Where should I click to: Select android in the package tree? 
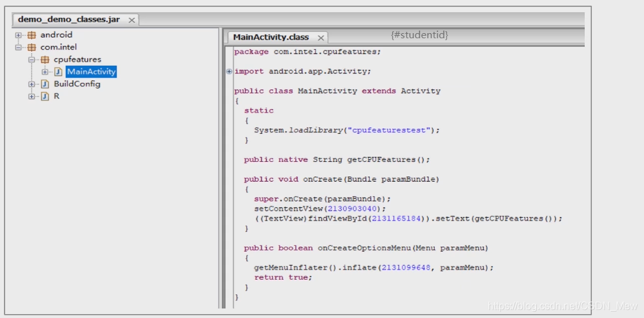pos(56,35)
